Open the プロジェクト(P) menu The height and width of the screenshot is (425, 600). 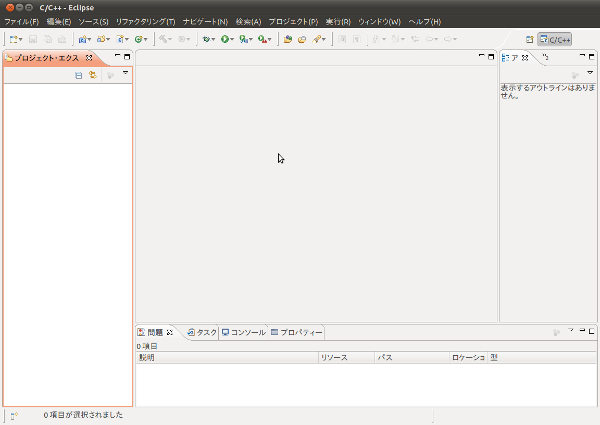293,22
